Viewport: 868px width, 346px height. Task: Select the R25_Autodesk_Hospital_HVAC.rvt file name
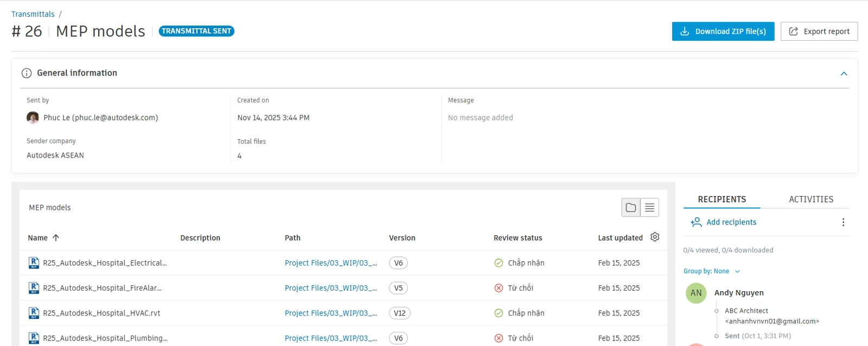101,313
